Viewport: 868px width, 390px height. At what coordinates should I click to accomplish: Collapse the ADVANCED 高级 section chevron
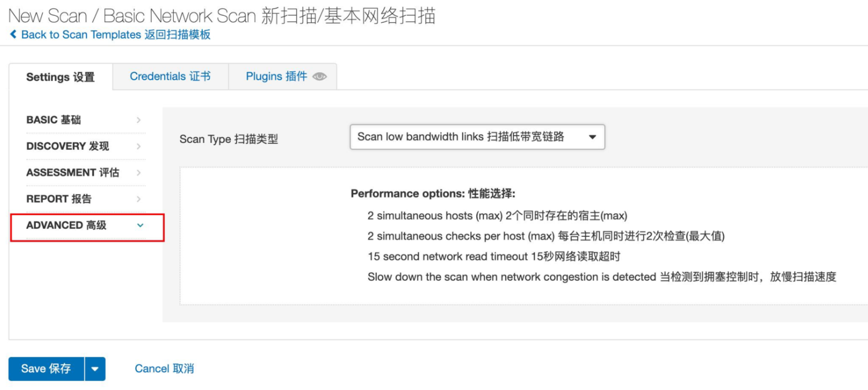(x=140, y=225)
